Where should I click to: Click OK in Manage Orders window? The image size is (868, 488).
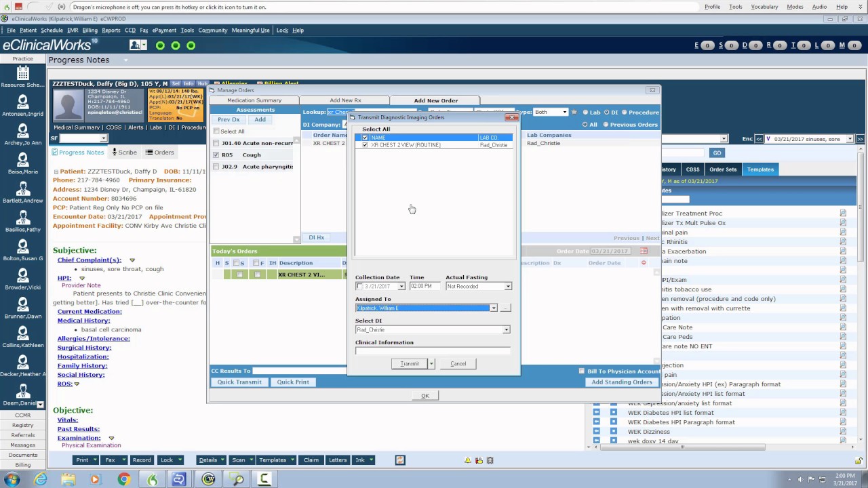(425, 396)
